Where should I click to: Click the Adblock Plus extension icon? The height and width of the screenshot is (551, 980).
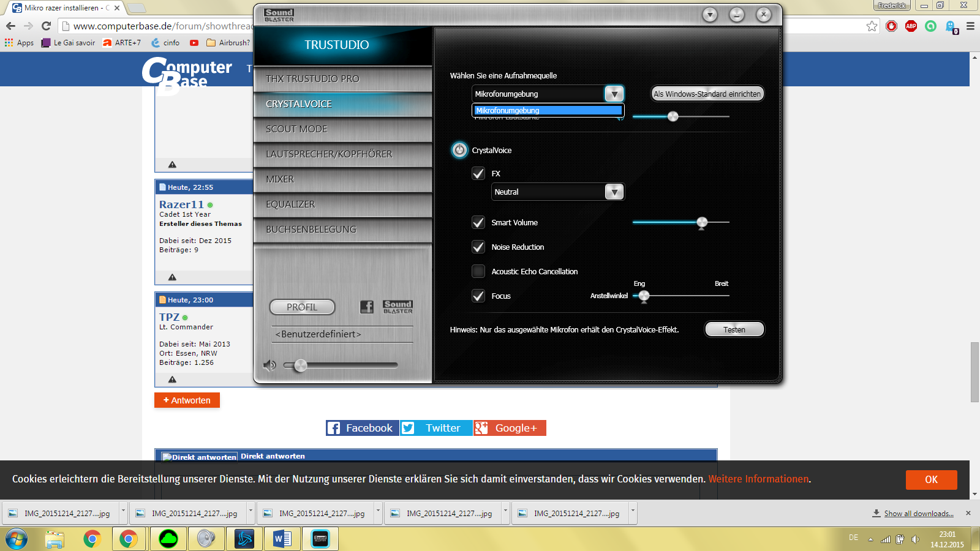pos(911,26)
